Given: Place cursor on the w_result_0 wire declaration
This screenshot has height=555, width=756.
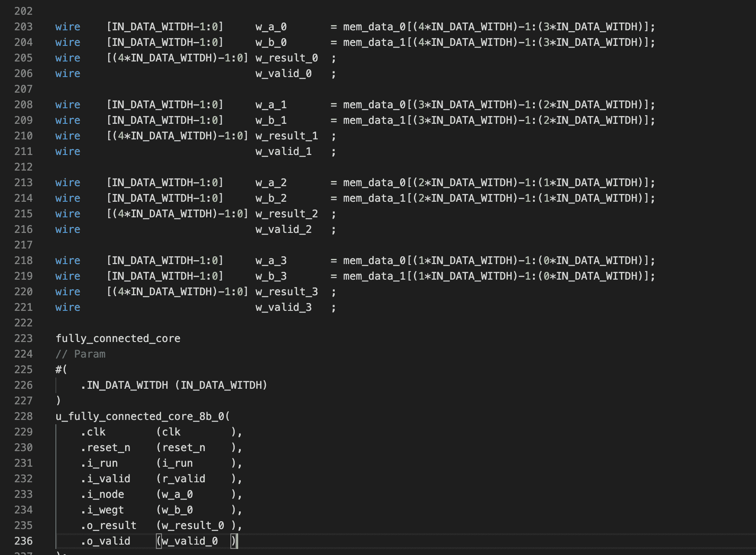Looking at the screenshot, I should (x=287, y=58).
